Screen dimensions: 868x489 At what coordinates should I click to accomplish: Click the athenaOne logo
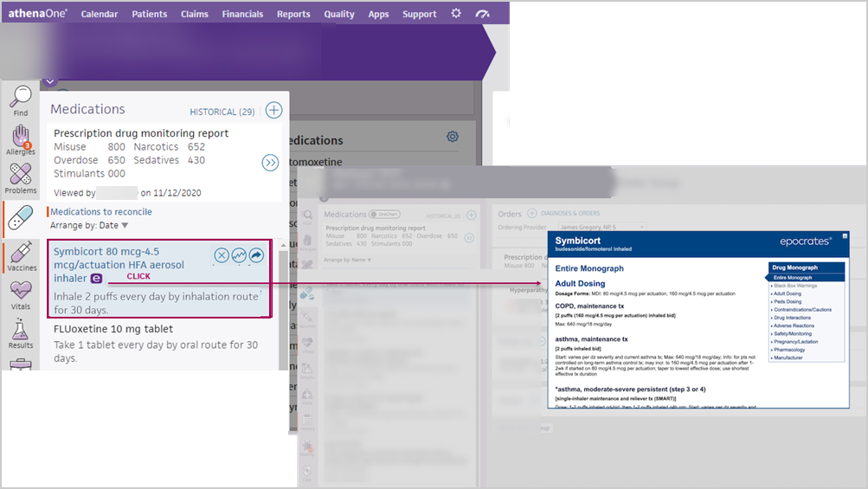tap(37, 13)
